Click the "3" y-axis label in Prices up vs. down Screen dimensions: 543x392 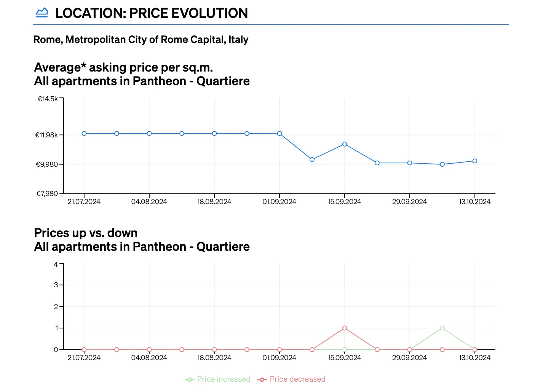pyautogui.click(x=56, y=285)
